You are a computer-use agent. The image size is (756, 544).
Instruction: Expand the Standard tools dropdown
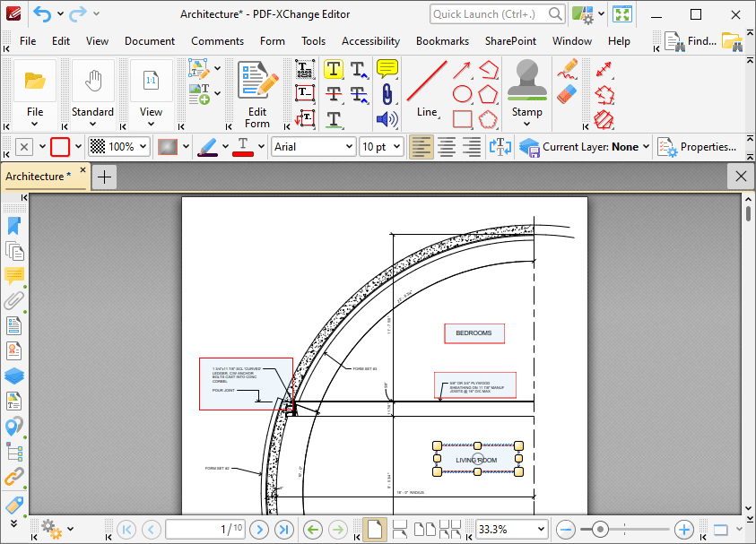coord(92,124)
